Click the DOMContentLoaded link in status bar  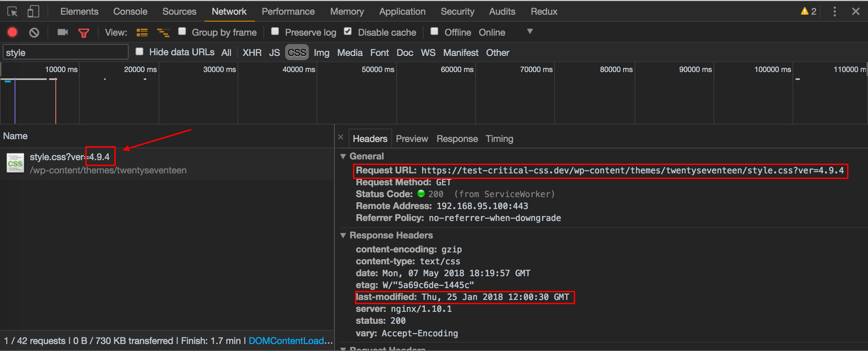[290, 341]
